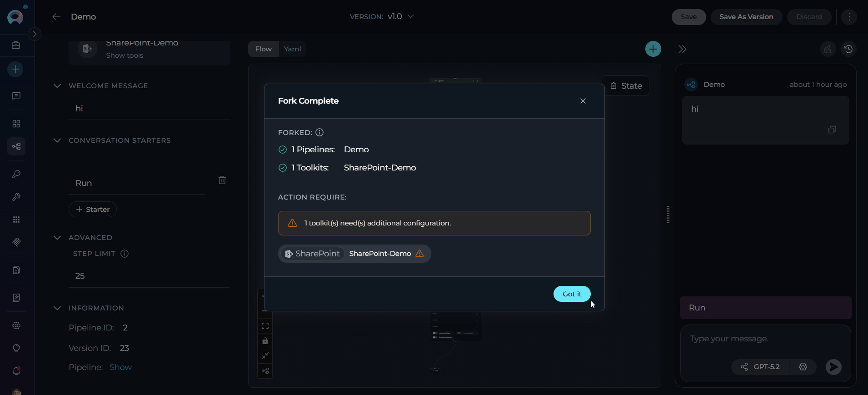Edit the welcome message hi field

(149, 109)
